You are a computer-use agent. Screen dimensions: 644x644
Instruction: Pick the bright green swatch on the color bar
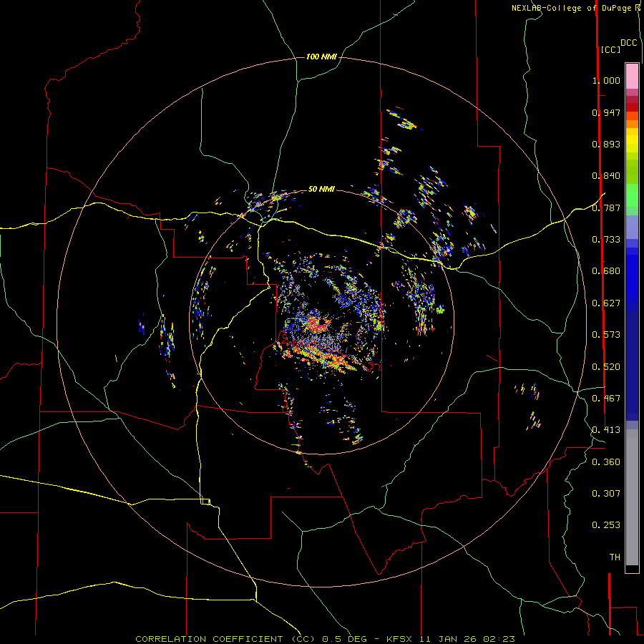tap(632, 195)
